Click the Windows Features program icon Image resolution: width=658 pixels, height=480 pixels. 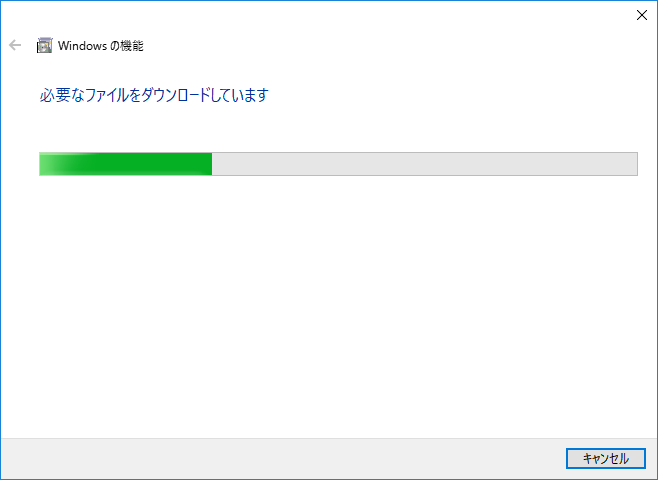44,45
